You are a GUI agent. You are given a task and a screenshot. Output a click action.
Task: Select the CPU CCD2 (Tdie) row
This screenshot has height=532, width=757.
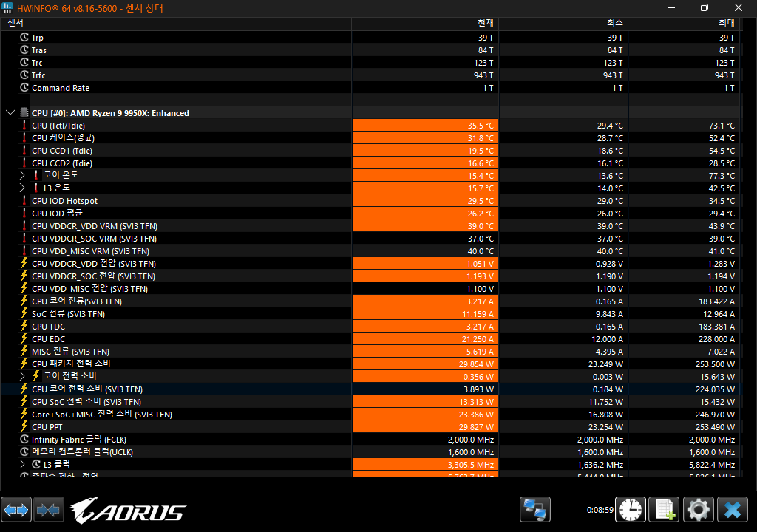point(370,163)
